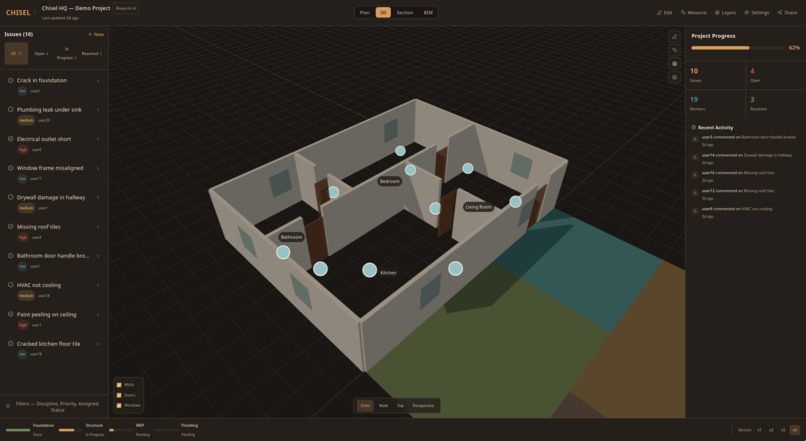The width and height of the screenshot is (806, 441).
Task: Click the status icon beside Crack in foundation
Action: (10, 80)
